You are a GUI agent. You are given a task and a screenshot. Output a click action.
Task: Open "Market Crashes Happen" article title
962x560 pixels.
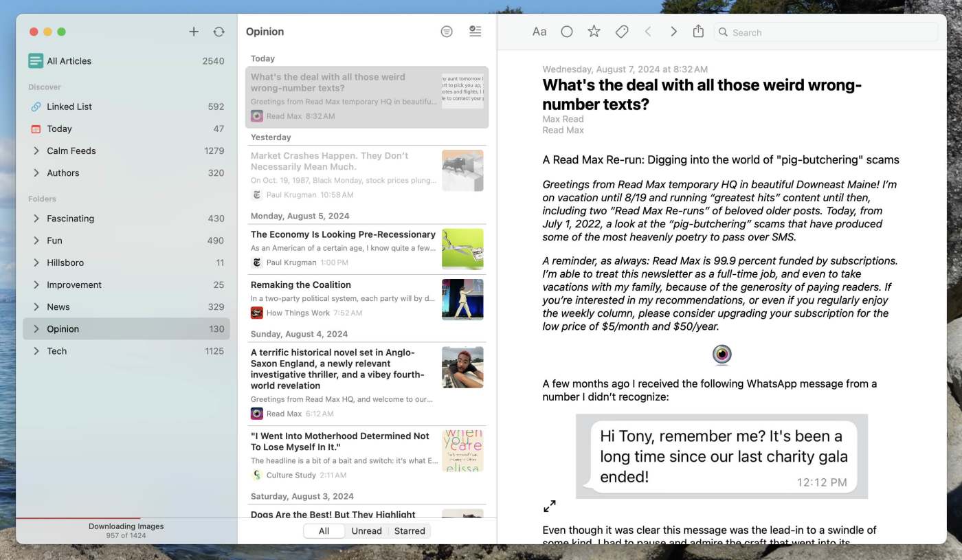click(329, 161)
